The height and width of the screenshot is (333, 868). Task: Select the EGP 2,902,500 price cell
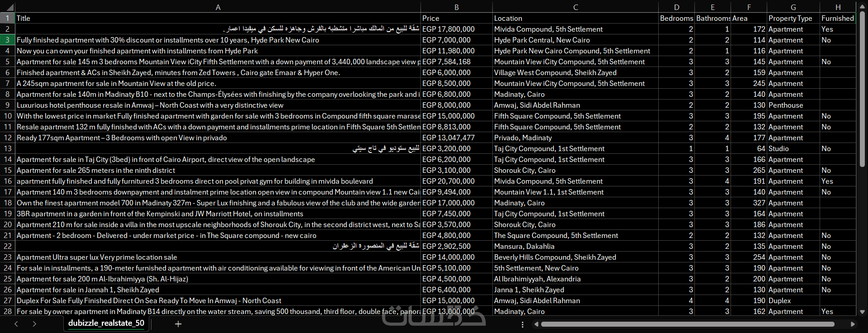click(x=457, y=246)
